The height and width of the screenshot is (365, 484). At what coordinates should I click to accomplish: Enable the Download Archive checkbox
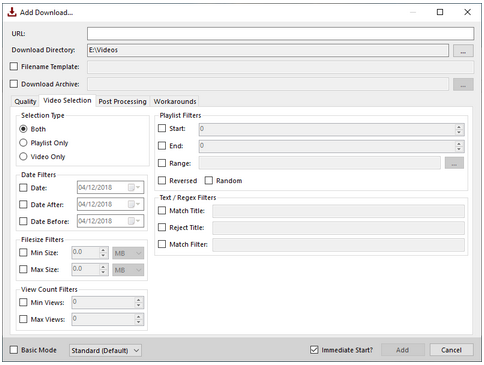point(14,84)
